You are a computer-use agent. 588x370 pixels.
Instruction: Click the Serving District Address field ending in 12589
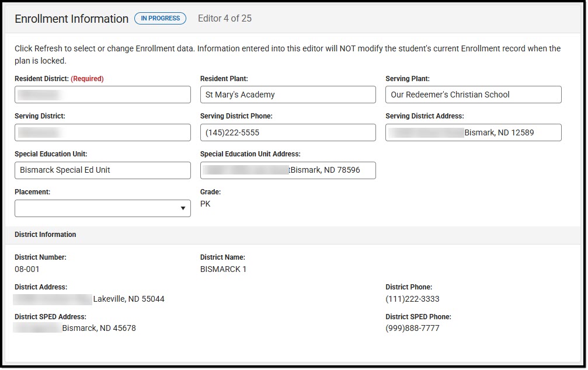coord(473,132)
